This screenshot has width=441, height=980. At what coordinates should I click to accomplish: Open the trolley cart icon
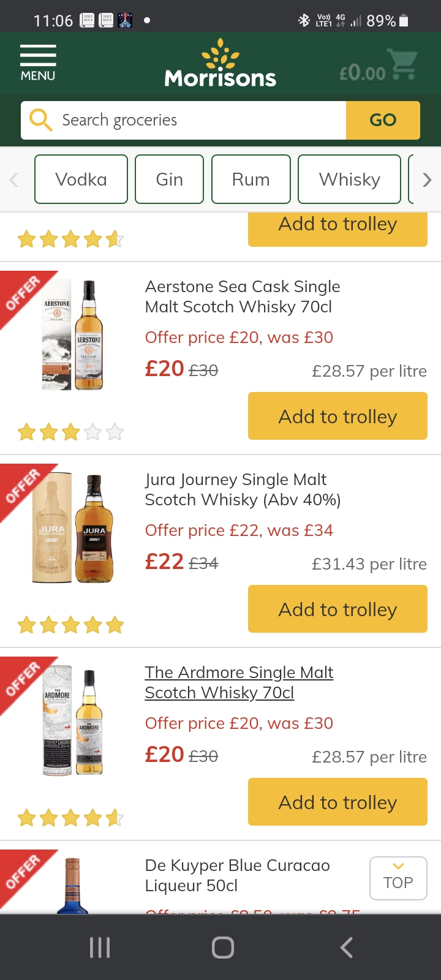(403, 66)
